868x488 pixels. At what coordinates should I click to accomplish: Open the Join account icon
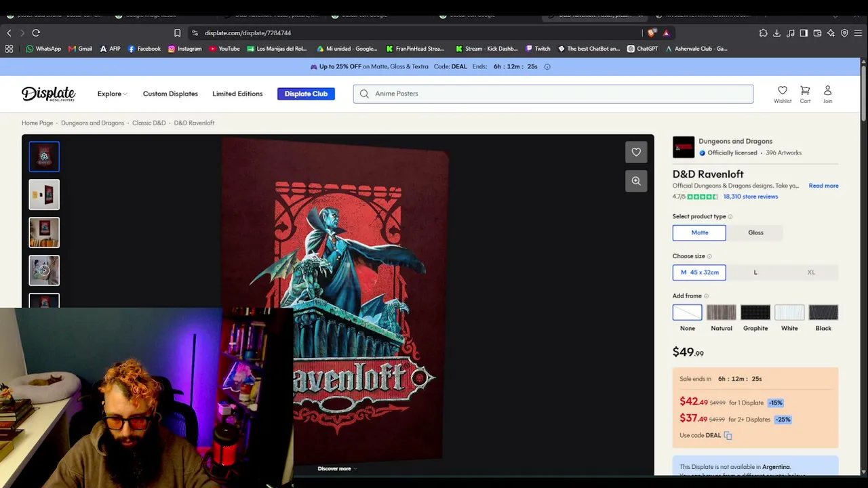coord(827,94)
